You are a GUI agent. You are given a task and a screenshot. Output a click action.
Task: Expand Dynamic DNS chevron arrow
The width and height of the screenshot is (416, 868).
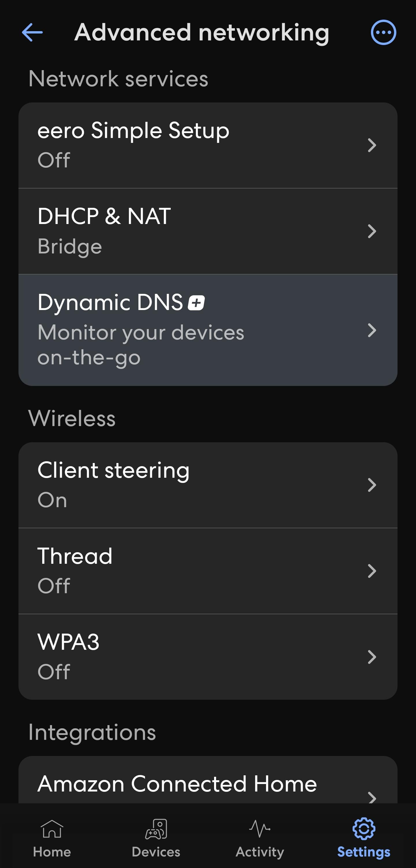point(372,330)
